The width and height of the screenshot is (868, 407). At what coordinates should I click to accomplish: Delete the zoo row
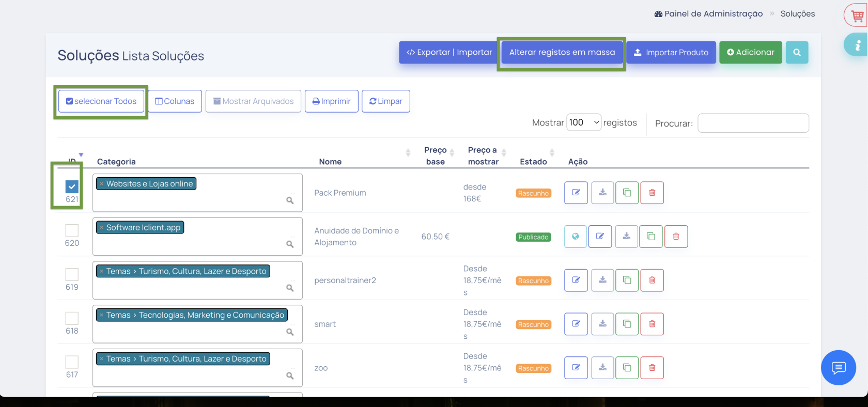(x=652, y=368)
